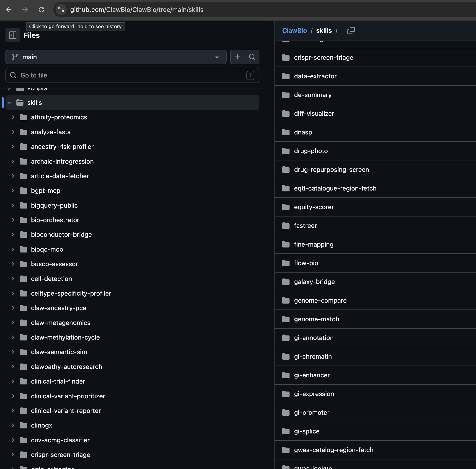This screenshot has height=469, width=476.
Task: Open the gi-splice directory link
Action: (x=307, y=431)
